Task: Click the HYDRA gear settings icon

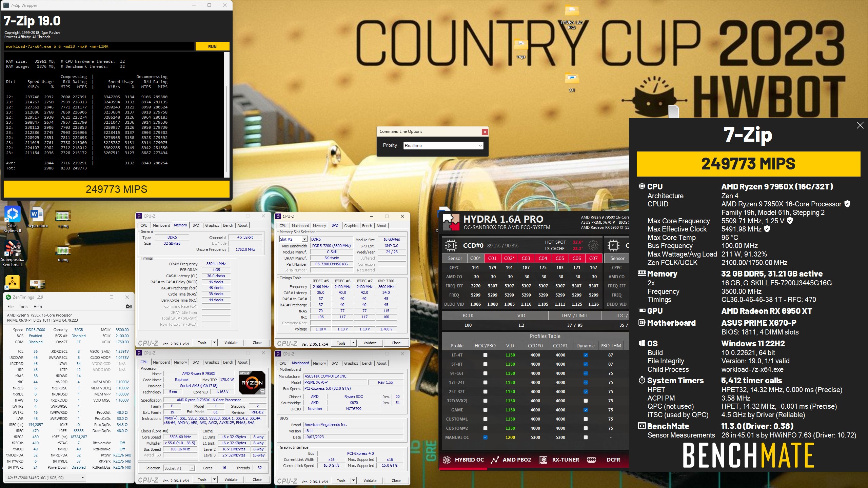Action: click(x=593, y=245)
